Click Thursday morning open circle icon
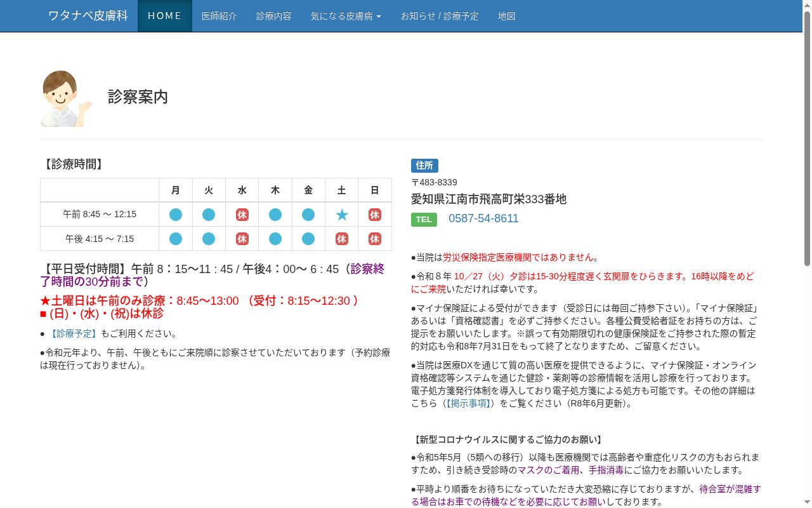This screenshot has height=508, width=812. coord(275,215)
